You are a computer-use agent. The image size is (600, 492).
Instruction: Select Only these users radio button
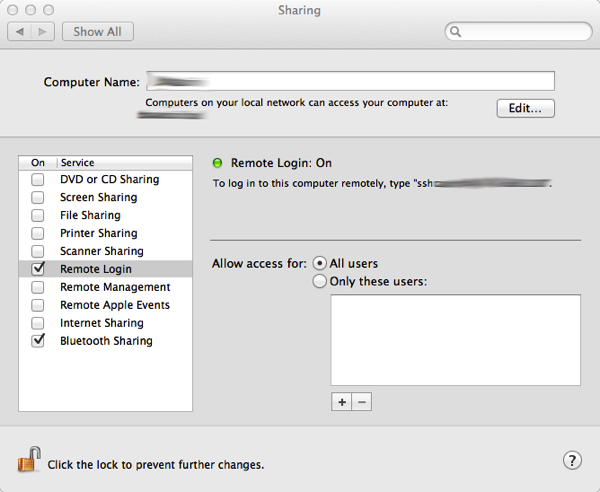[320, 281]
